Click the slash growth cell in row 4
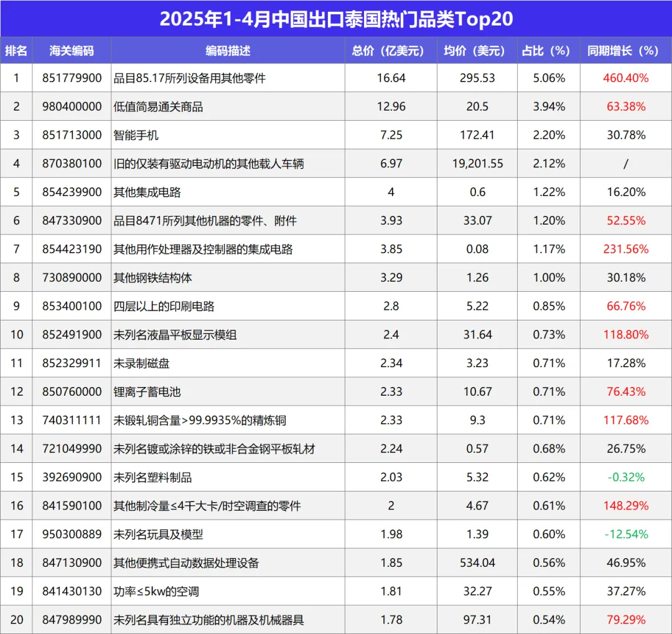The height and width of the screenshot is (634, 672). pyautogui.click(x=626, y=164)
